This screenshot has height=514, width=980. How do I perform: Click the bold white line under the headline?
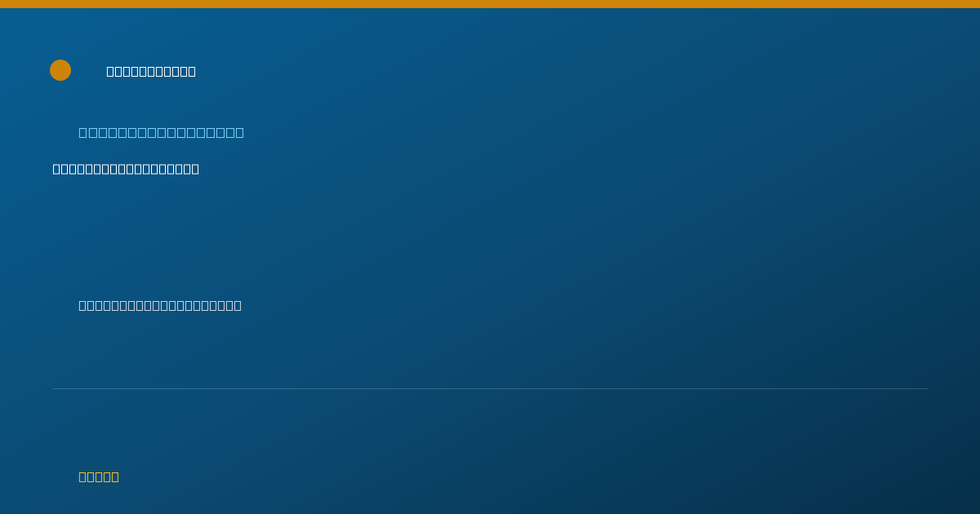pos(126,169)
